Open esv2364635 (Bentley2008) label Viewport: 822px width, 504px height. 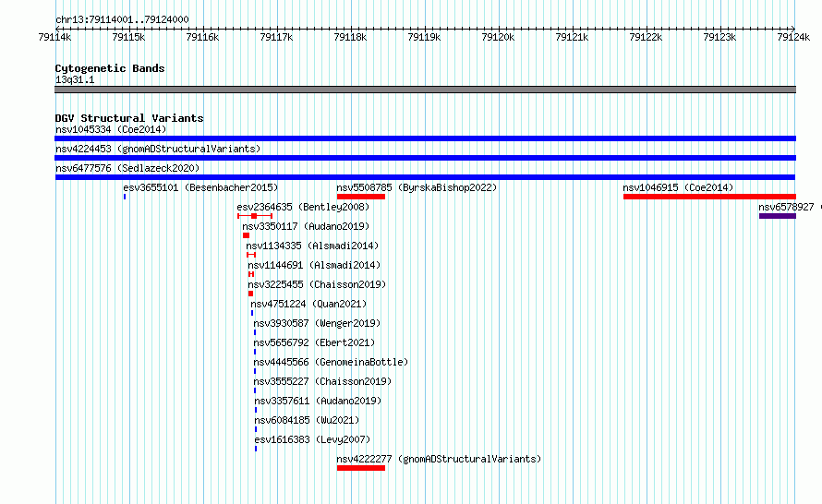pyautogui.click(x=303, y=207)
